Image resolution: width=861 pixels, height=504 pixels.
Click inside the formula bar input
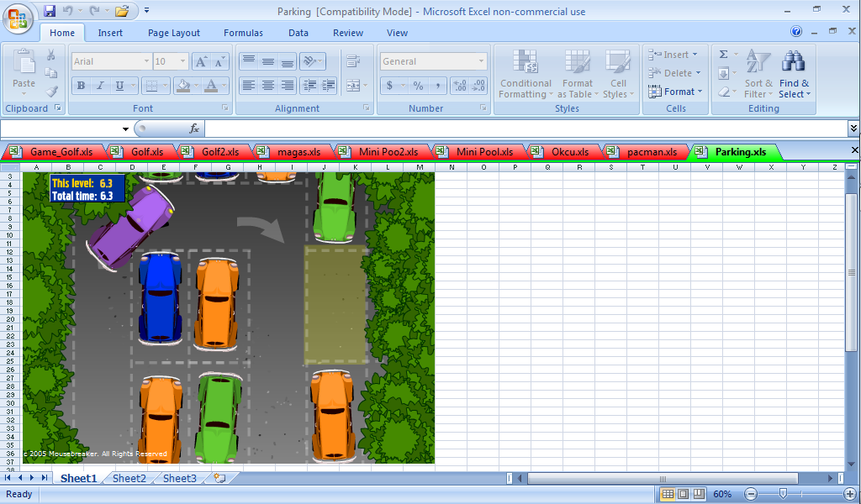[x=526, y=129]
